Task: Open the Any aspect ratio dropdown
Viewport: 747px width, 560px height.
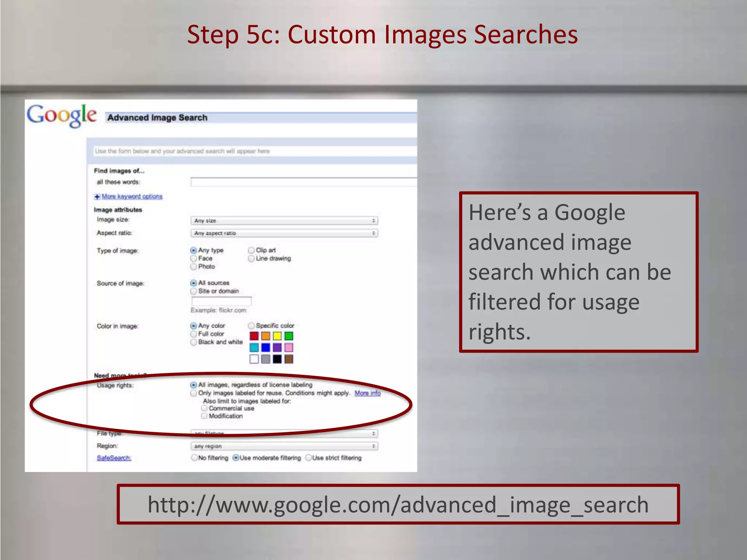Action: click(x=284, y=233)
